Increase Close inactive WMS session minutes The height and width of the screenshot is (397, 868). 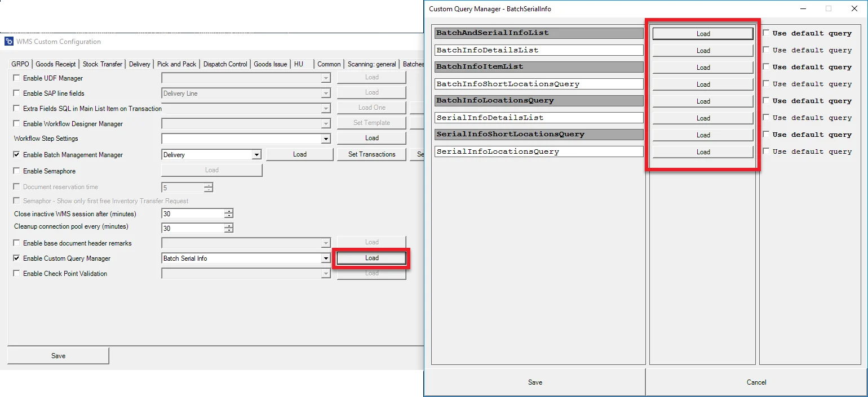(229, 211)
